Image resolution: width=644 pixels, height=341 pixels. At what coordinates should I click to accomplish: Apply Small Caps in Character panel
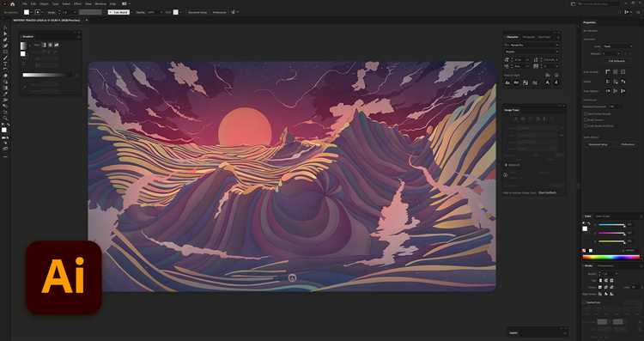coord(516,82)
